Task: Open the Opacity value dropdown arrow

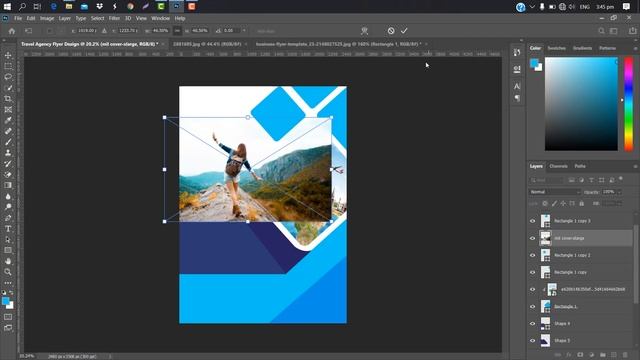Action: [x=620, y=192]
